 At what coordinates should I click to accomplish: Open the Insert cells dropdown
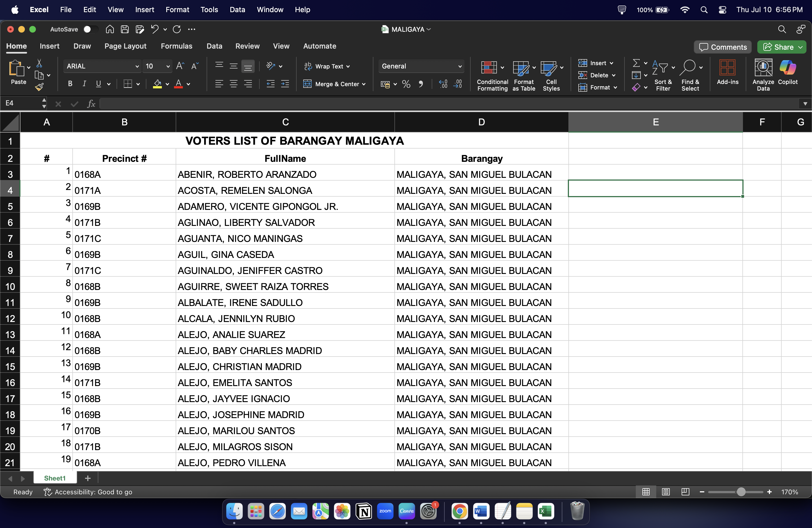tap(596, 63)
